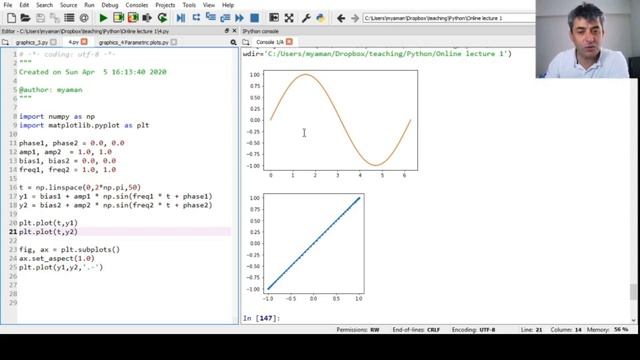Close the Editor pane with X

pyautogui.click(x=234, y=31)
